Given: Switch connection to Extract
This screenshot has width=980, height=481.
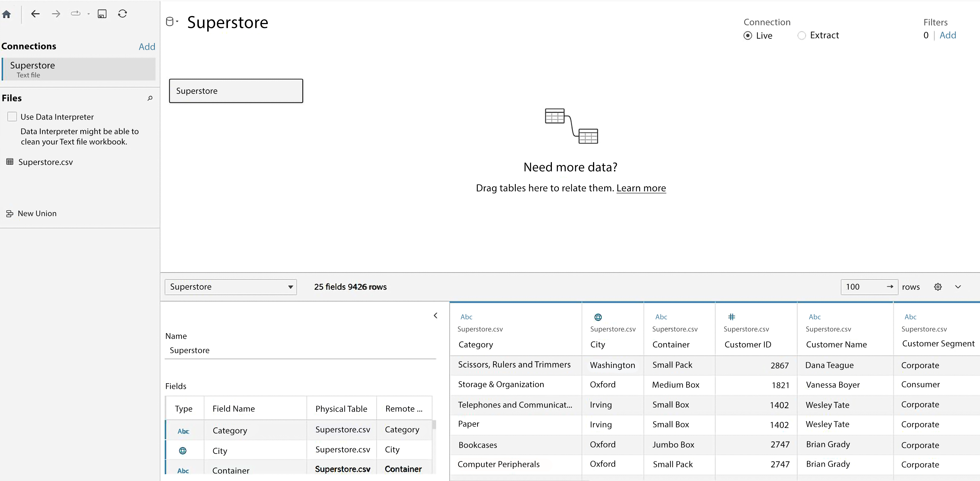Looking at the screenshot, I should point(802,35).
